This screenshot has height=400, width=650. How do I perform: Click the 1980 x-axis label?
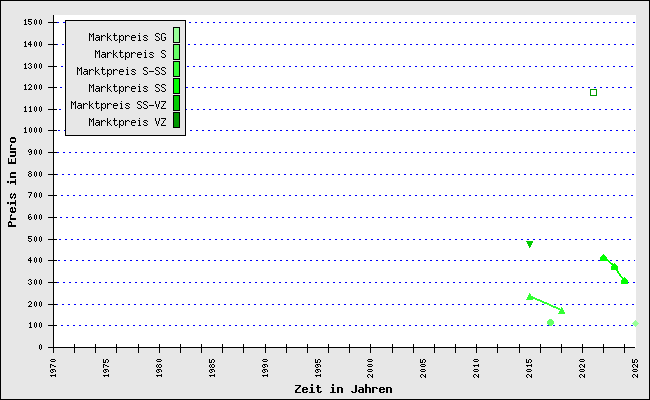pyautogui.click(x=159, y=368)
